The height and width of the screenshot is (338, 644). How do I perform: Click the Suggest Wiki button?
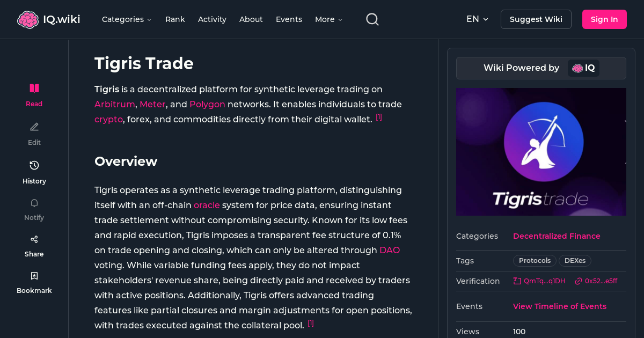(536, 19)
